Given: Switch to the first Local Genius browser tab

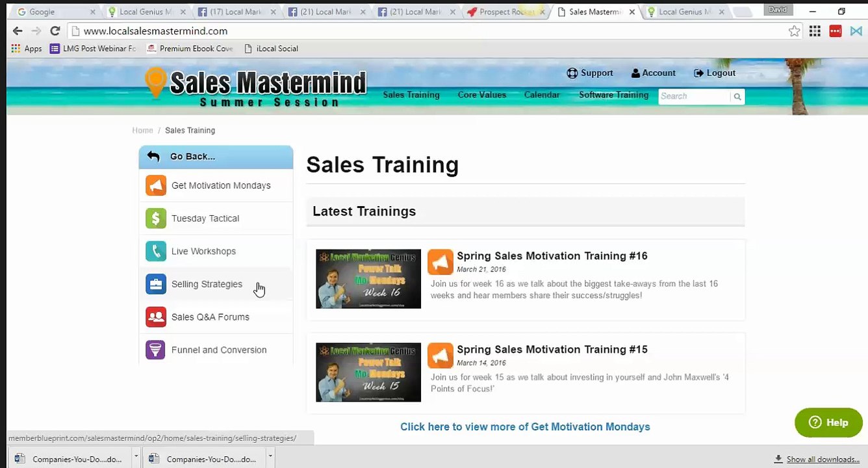Looking at the screenshot, I should tap(146, 12).
